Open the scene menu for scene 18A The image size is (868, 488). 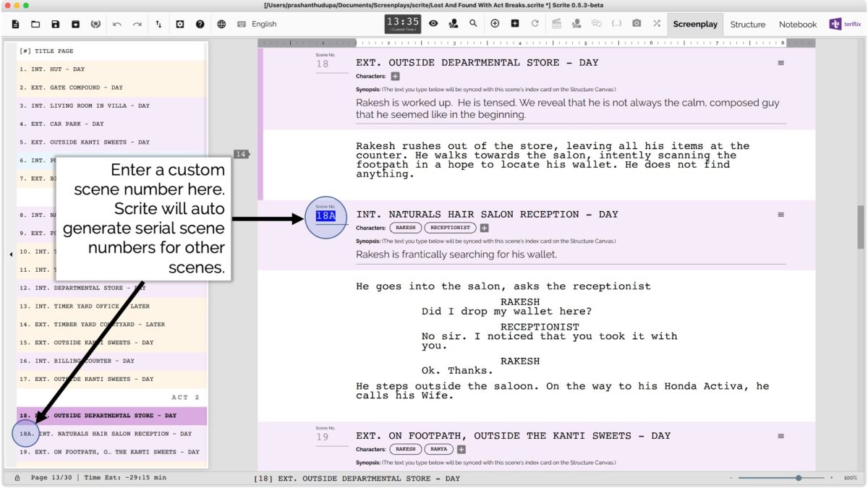point(780,214)
